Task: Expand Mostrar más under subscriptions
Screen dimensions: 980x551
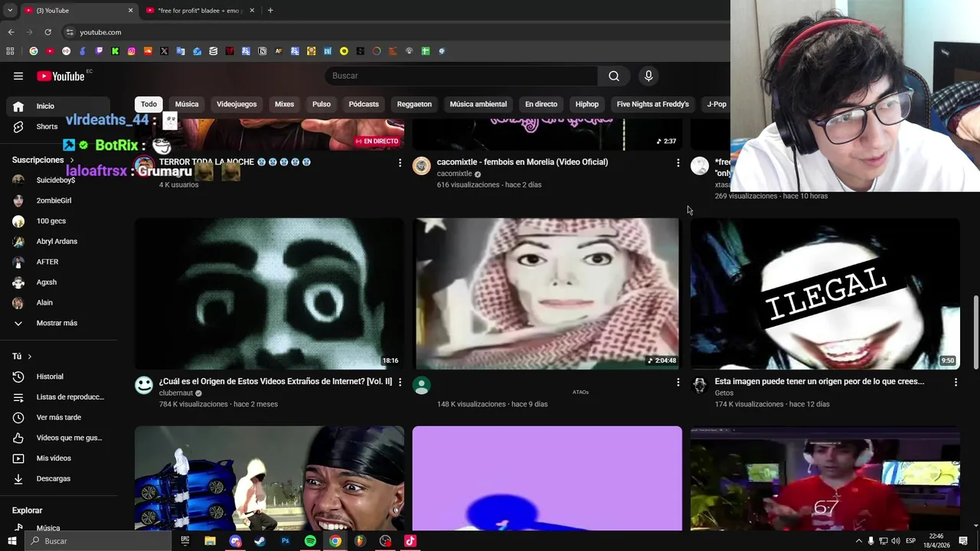Action: 58,323
